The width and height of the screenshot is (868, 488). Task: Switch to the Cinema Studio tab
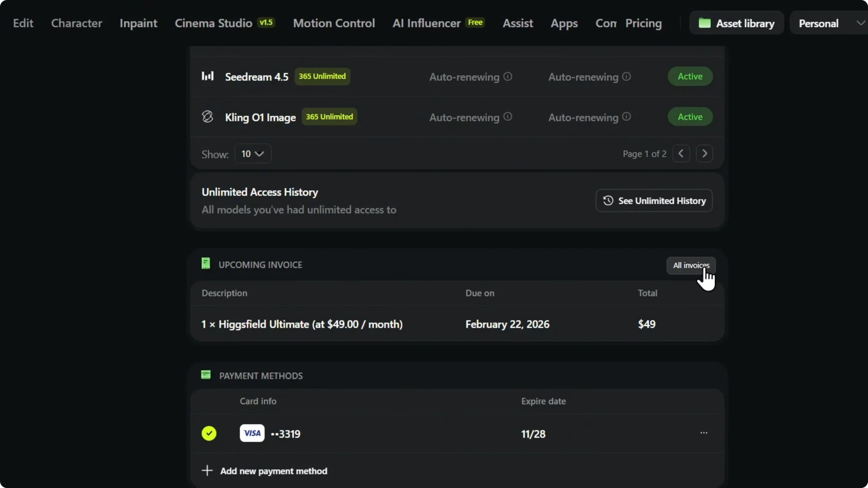pos(213,23)
